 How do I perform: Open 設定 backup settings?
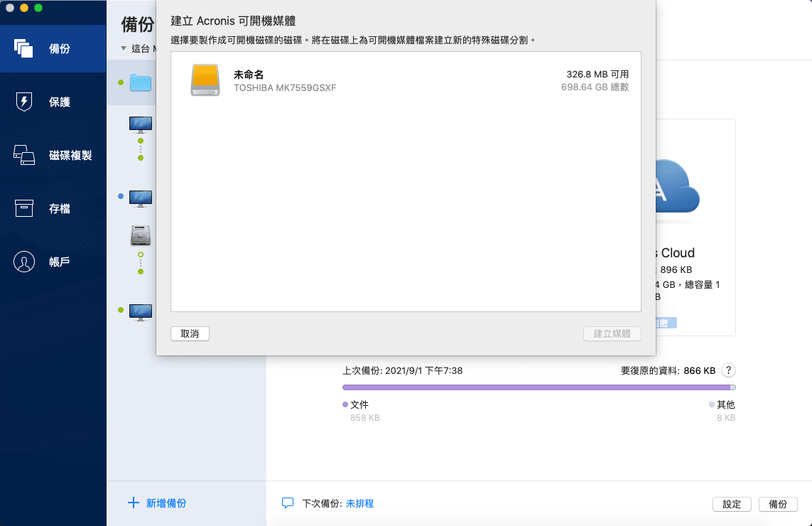tap(732, 504)
